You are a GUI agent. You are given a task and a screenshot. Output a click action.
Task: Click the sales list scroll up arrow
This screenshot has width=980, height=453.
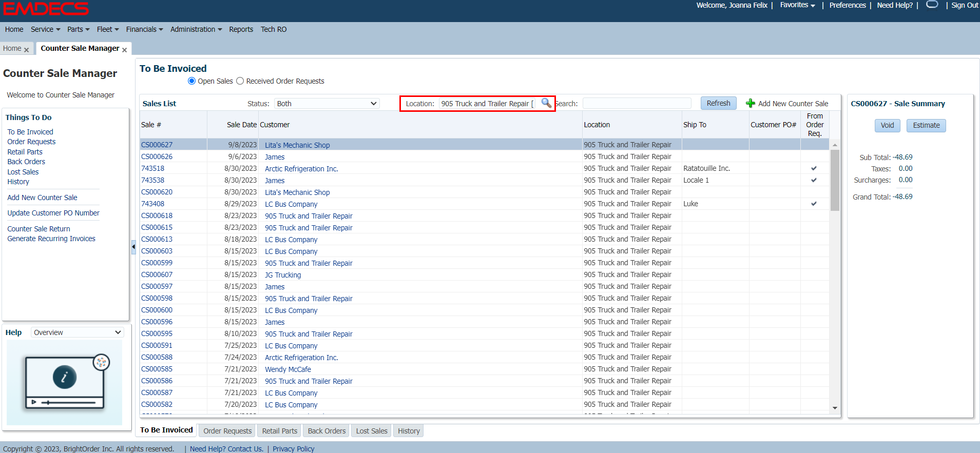coord(835,145)
